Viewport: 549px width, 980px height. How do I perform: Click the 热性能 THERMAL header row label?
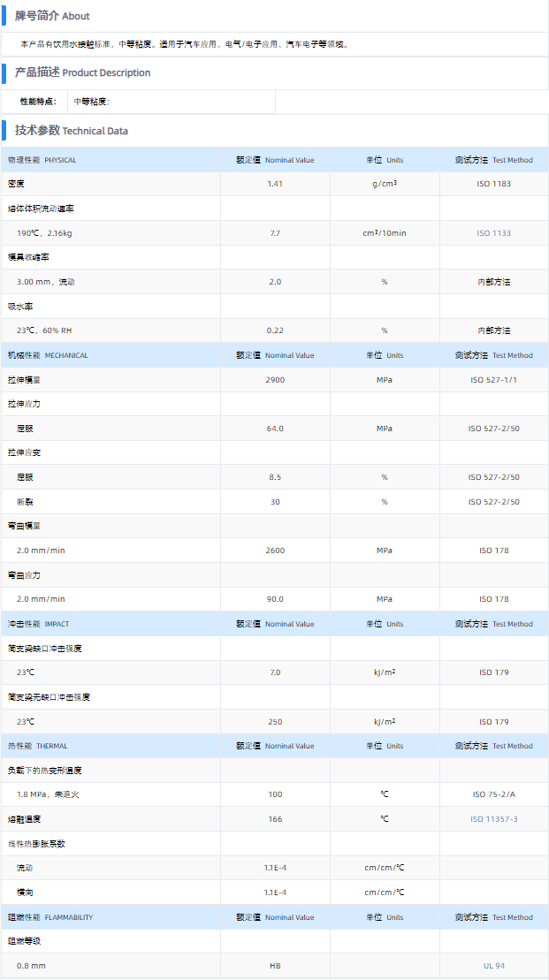(37, 746)
